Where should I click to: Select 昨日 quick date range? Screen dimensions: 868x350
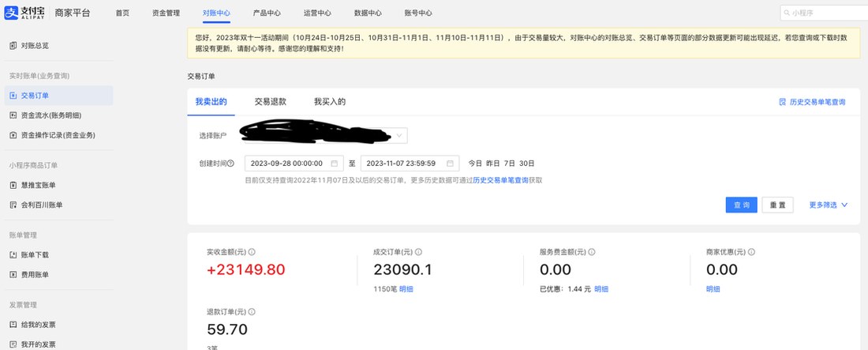point(492,164)
